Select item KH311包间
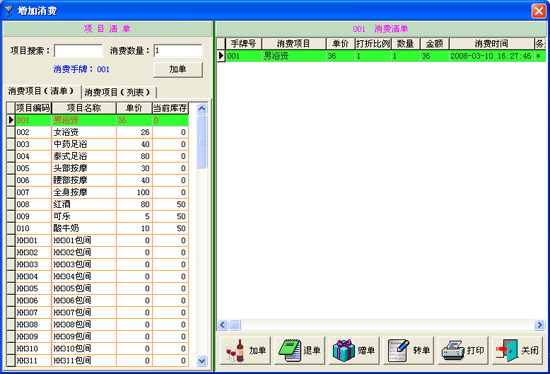550x374 pixels. point(98,360)
